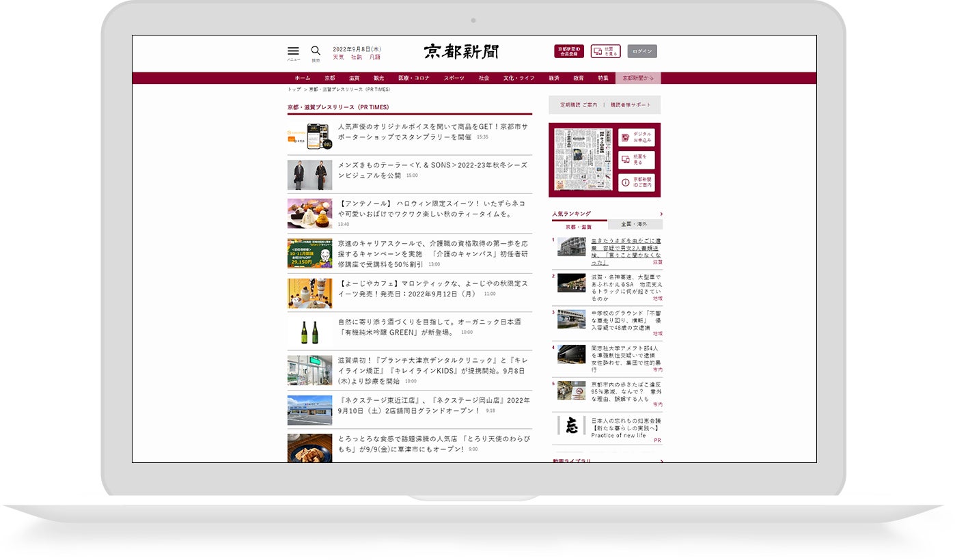
Task: Open the 京都 nav tab
Action: [x=330, y=78]
